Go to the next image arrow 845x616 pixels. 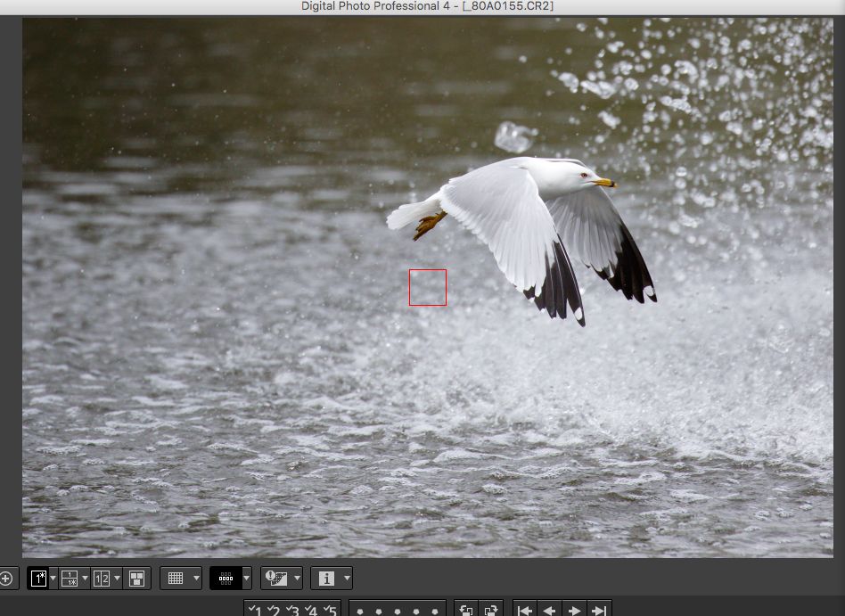click(x=575, y=611)
